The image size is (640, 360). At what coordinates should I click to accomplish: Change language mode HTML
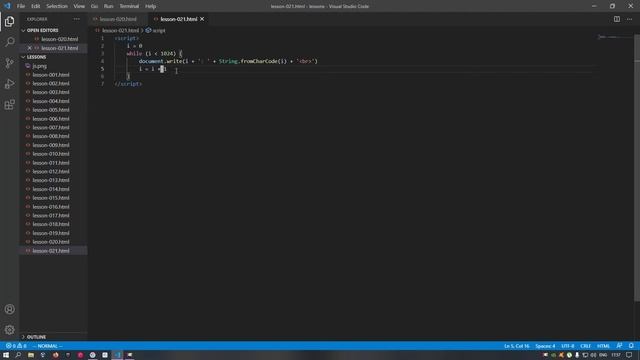[603, 346]
